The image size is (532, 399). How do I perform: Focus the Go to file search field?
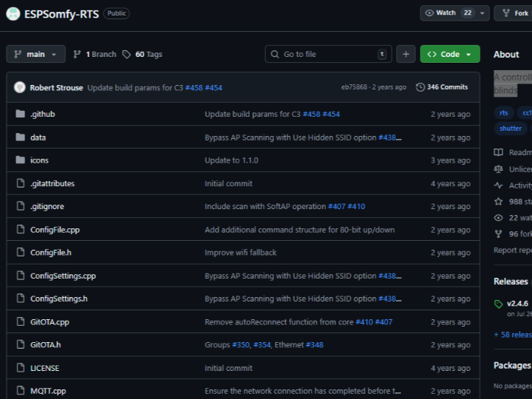pyautogui.click(x=328, y=54)
